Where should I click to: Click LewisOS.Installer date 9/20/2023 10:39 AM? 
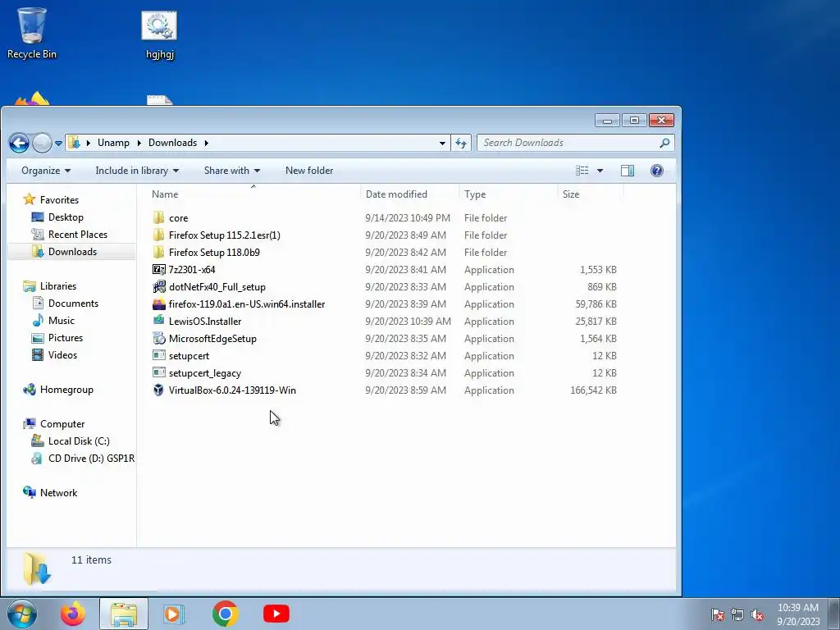coord(408,322)
